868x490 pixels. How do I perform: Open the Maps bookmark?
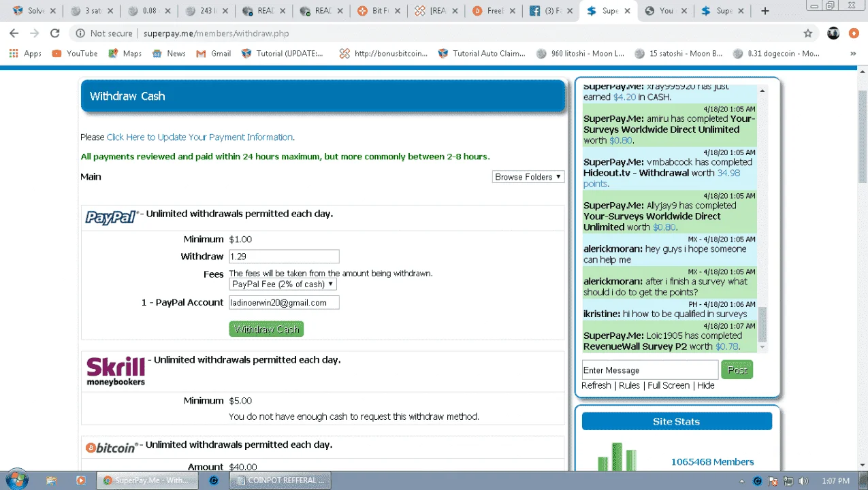125,53
